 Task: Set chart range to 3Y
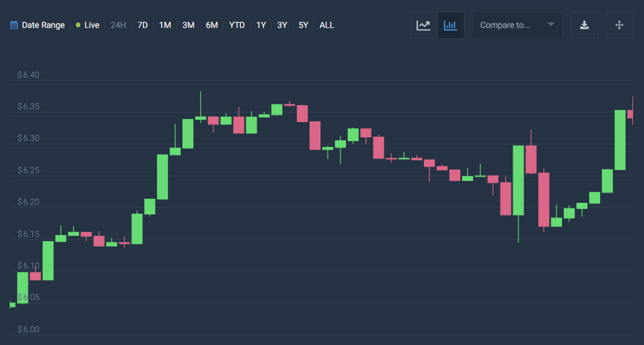[282, 25]
